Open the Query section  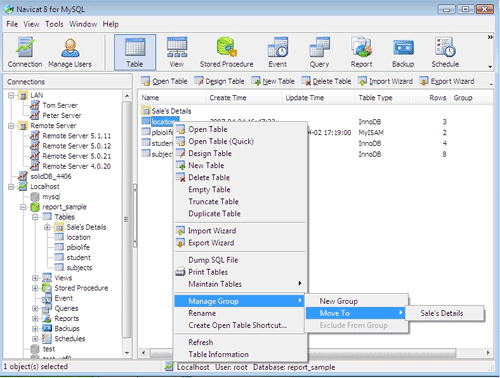[x=319, y=52]
